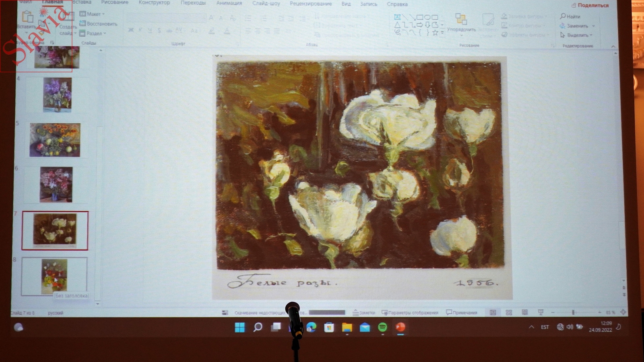
Task: Open the Вставка tab
Action: point(82,2)
